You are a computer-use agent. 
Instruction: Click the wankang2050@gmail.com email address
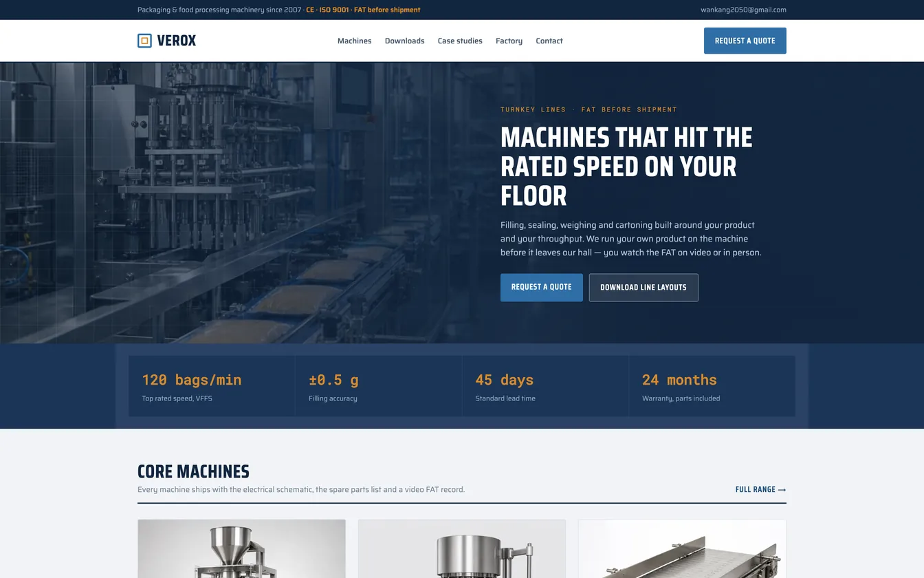744,10
